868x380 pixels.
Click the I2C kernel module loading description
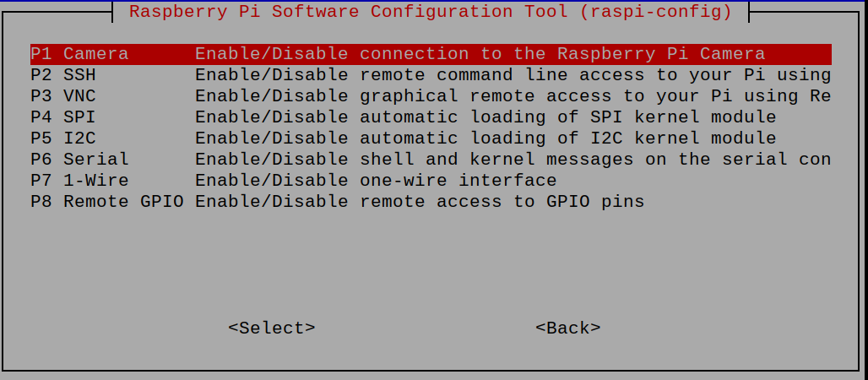(486, 138)
